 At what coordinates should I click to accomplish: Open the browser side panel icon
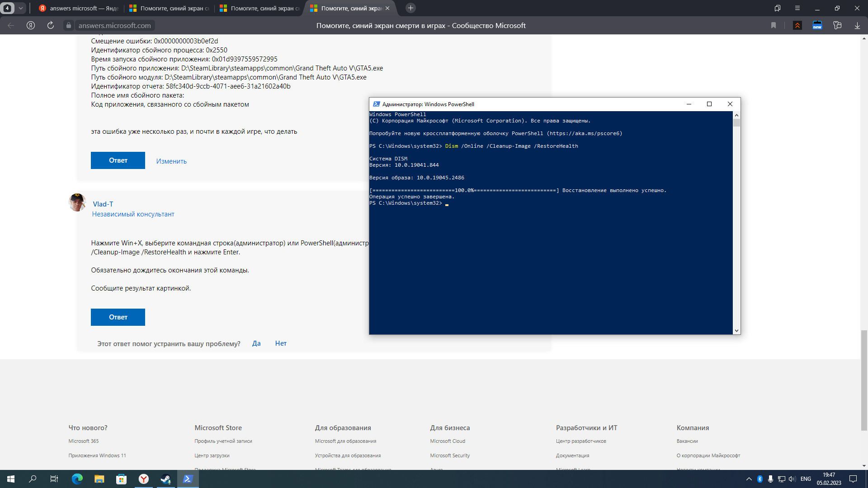[x=778, y=8]
